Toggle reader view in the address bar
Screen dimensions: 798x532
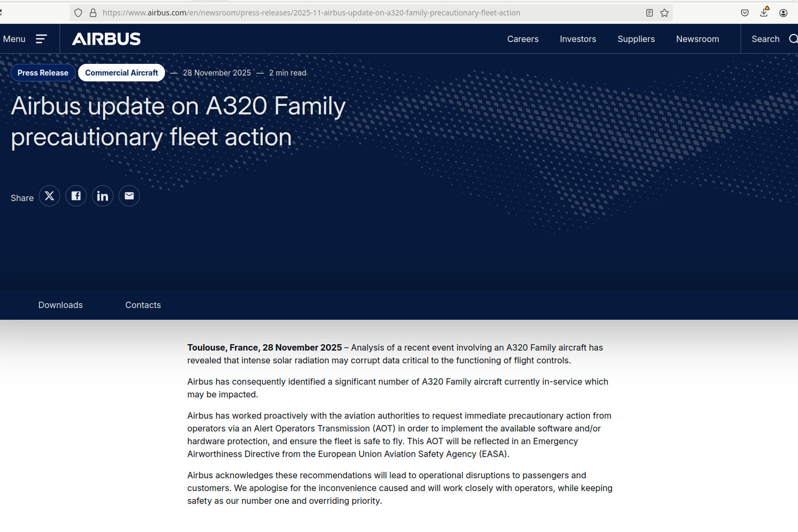[650, 13]
